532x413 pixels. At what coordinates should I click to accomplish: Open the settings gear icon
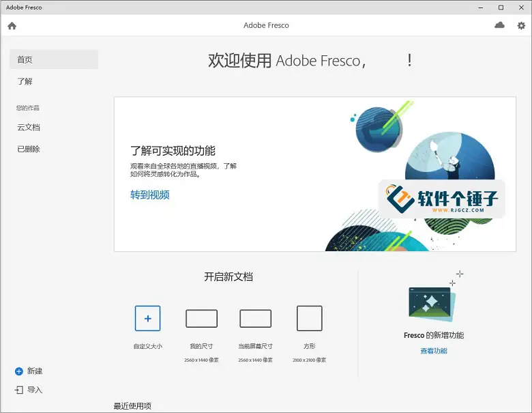[521, 25]
